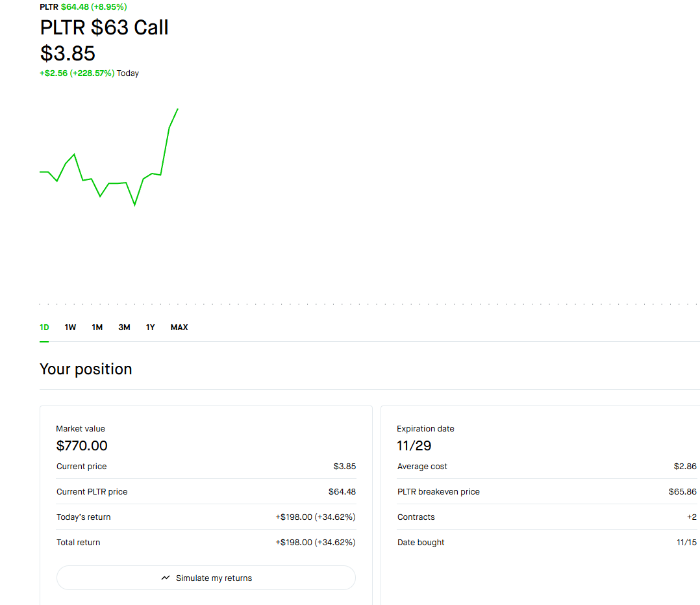Click the Market value $770.00 amount
The image size is (700, 605).
point(82,446)
